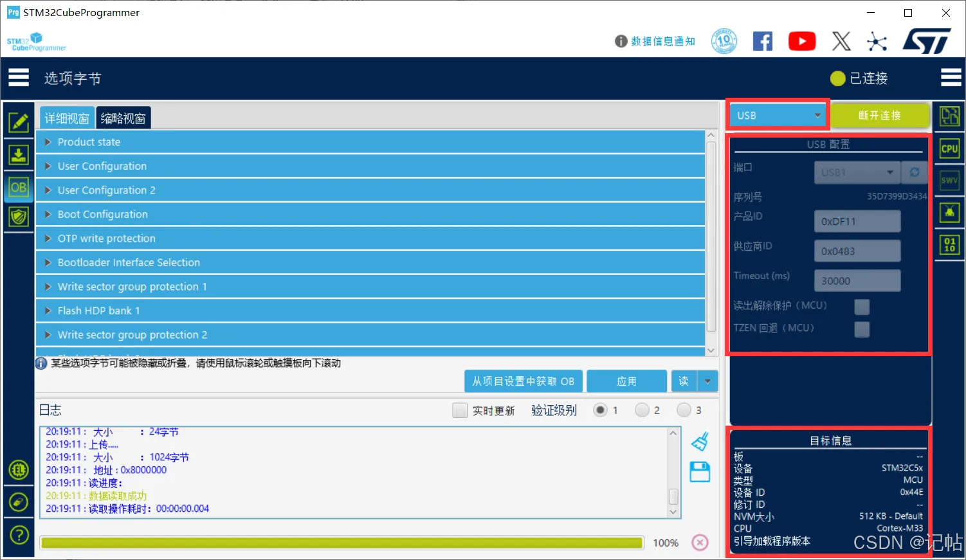Clear the log with the broom icon
Screen dimensions: 966x560
click(x=700, y=442)
